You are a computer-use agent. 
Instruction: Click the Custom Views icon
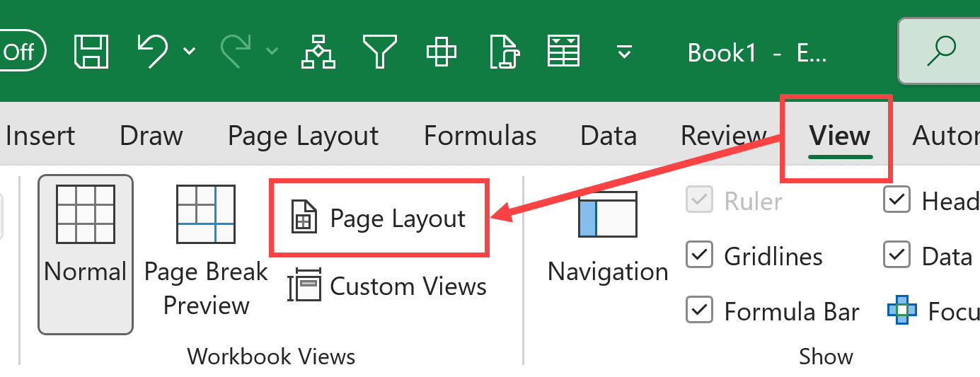pos(305,286)
